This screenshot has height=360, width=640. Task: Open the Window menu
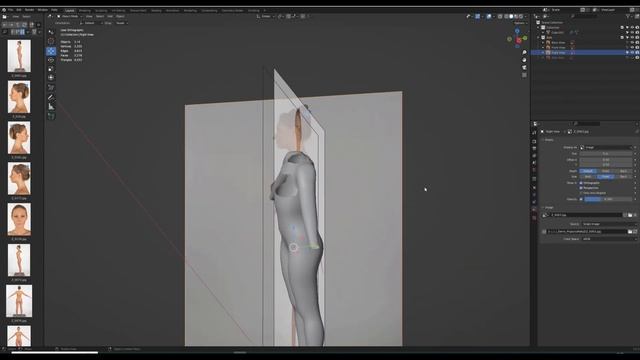pyautogui.click(x=42, y=10)
